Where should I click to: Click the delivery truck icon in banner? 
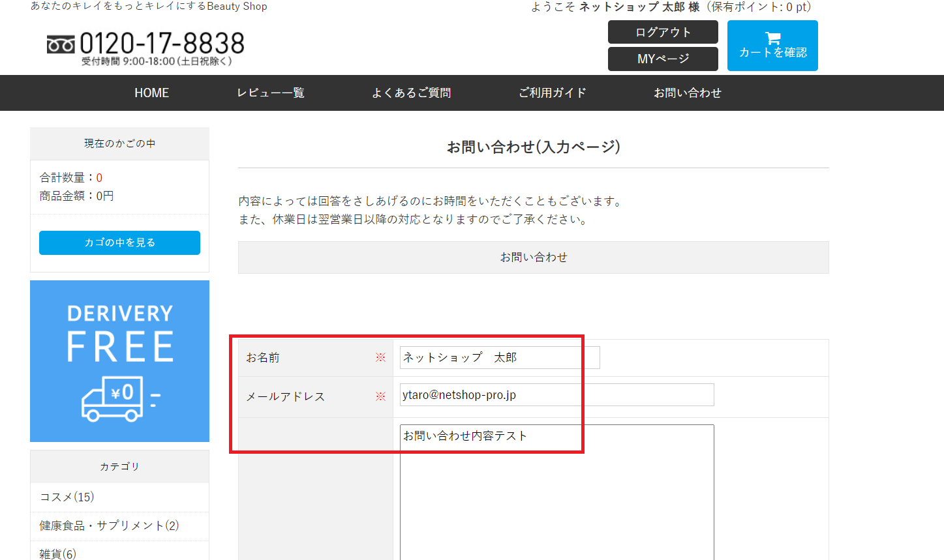pyautogui.click(x=113, y=398)
